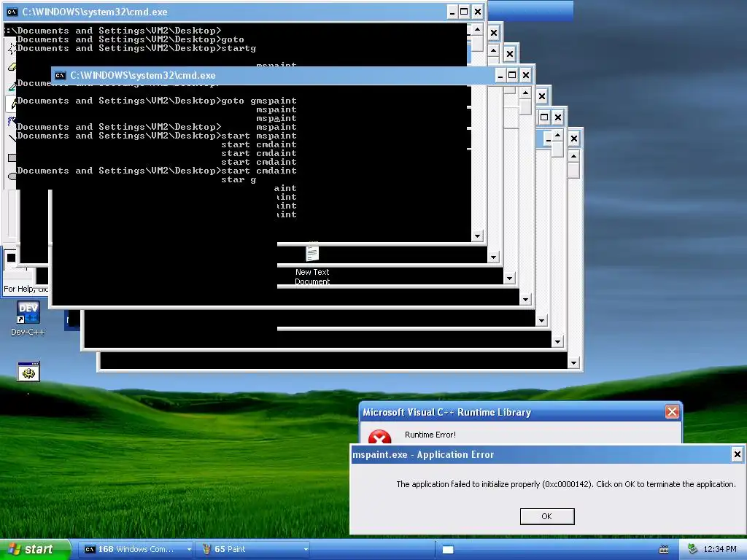Click the 'For Help' status bar text in Paint
Viewport: 747px width, 560px height.
tap(26, 289)
